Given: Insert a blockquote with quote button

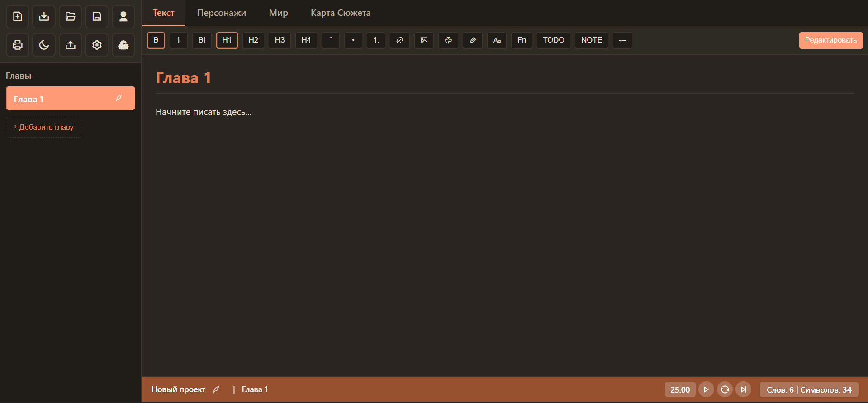Looking at the screenshot, I should click(x=331, y=40).
